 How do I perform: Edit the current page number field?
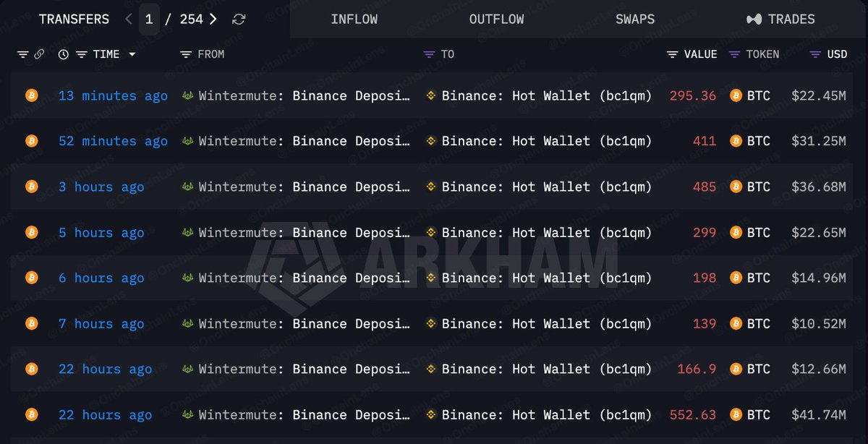click(149, 20)
